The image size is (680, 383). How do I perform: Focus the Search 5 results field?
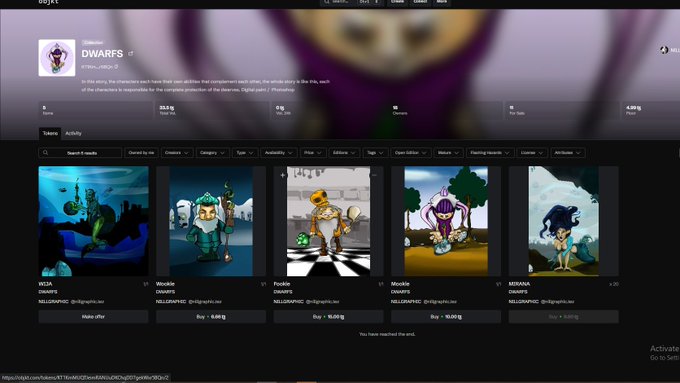point(80,153)
